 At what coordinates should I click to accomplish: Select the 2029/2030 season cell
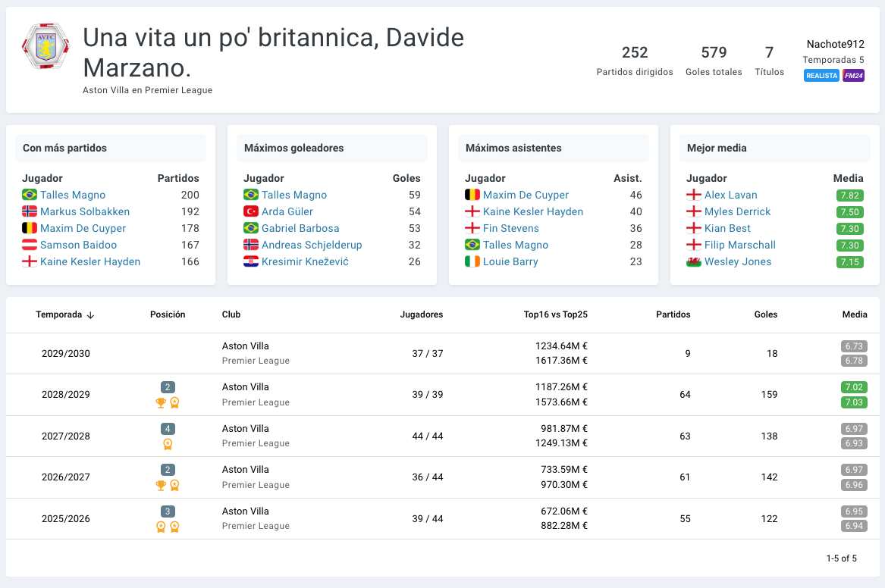66,353
